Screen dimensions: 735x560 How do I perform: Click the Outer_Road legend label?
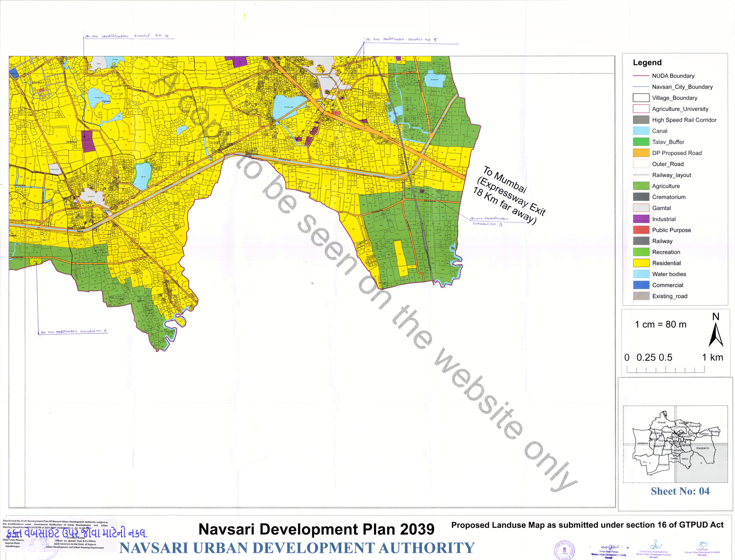pyautogui.click(x=667, y=164)
